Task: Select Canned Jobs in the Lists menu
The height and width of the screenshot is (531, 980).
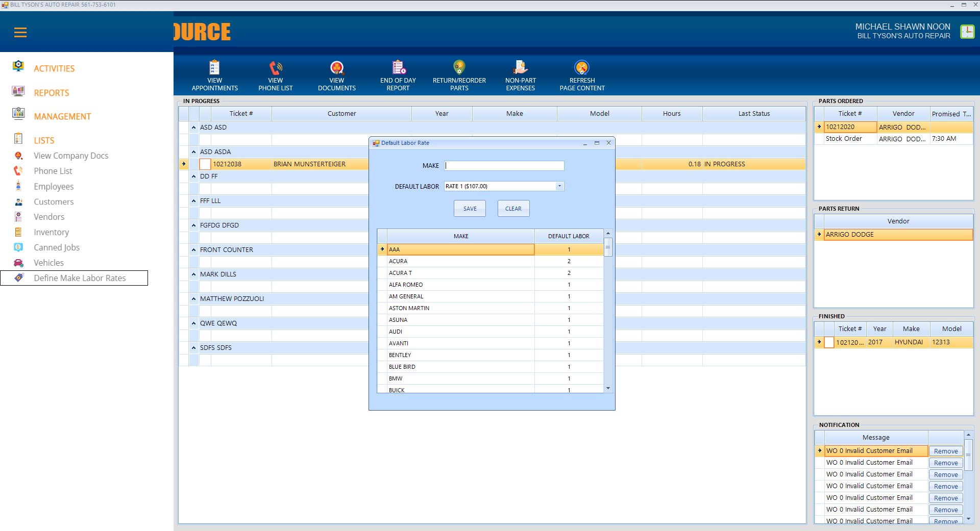Action: click(57, 247)
